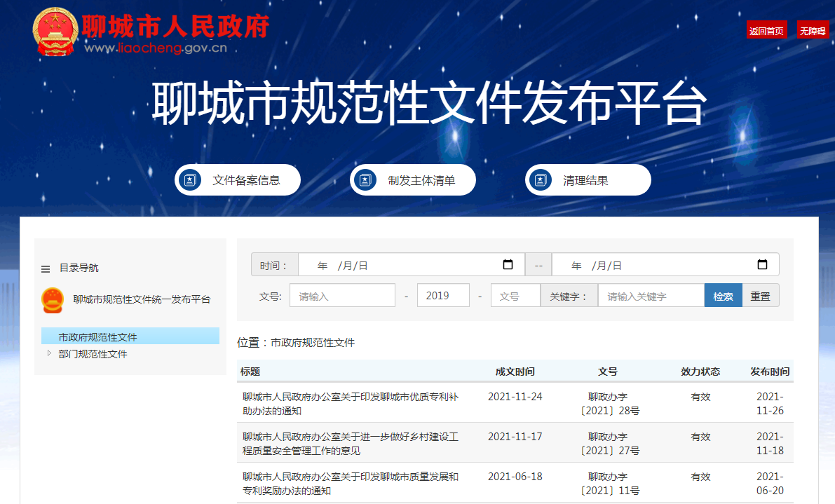
Task: Open the 目录导航 hamburger icon
Action: [46, 268]
